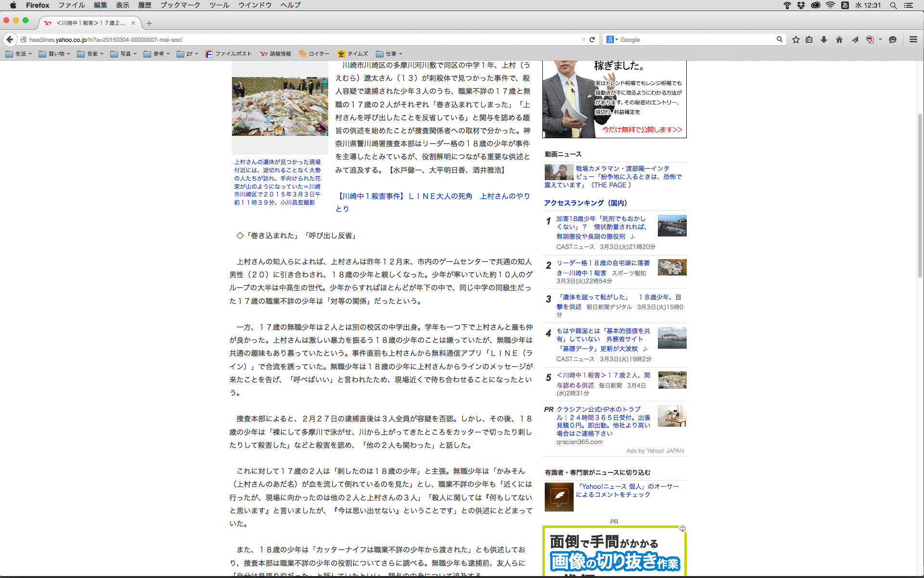Expand the URL history dropdown arrow

[583, 40]
